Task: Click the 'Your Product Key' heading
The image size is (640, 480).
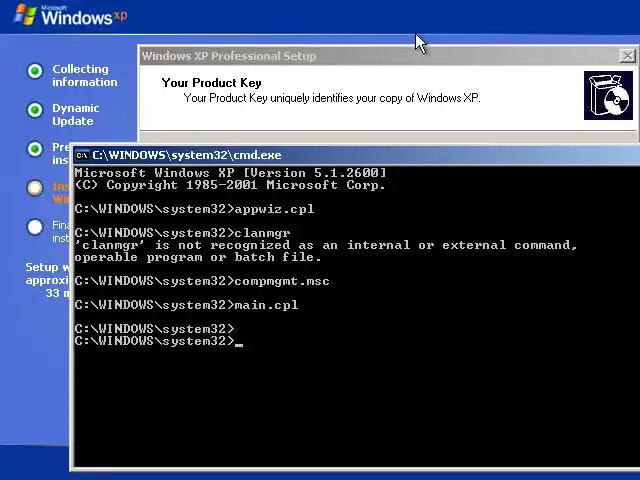Action: point(211,83)
